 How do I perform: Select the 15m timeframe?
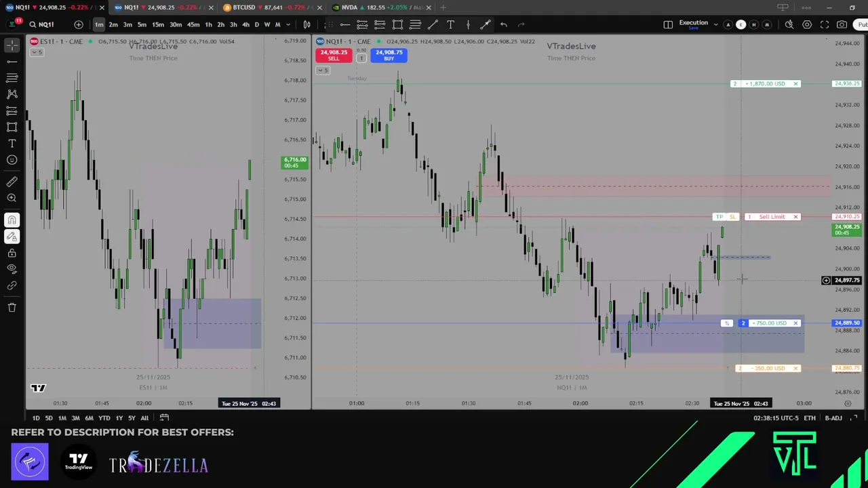click(x=157, y=24)
